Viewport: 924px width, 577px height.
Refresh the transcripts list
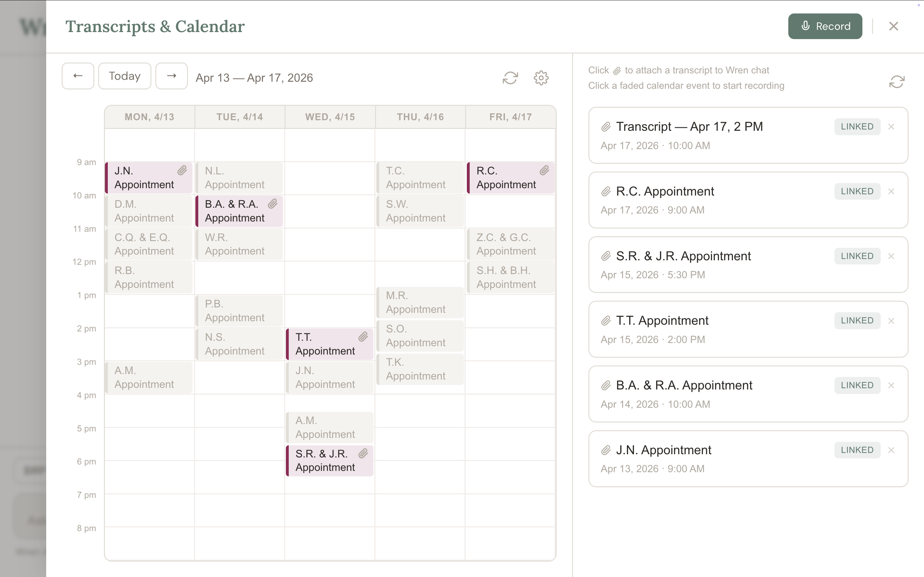[896, 82]
